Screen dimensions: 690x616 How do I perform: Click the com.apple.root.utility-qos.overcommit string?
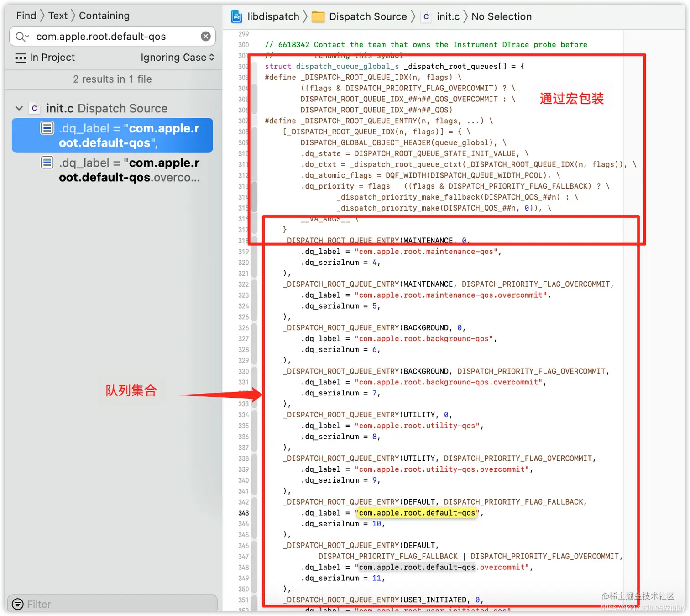[x=442, y=469]
